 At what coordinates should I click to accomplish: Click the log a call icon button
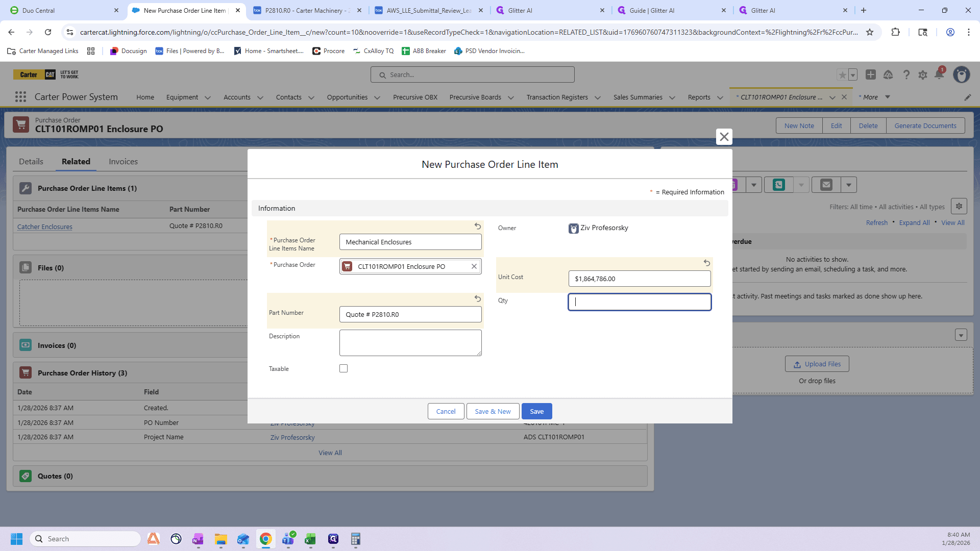coord(779,185)
